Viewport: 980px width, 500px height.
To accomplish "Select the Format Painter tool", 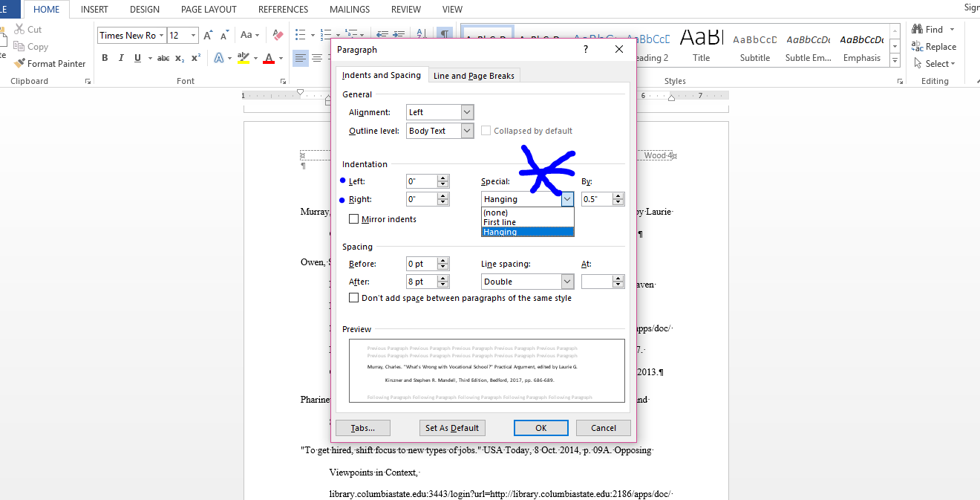I will tap(50, 63).
